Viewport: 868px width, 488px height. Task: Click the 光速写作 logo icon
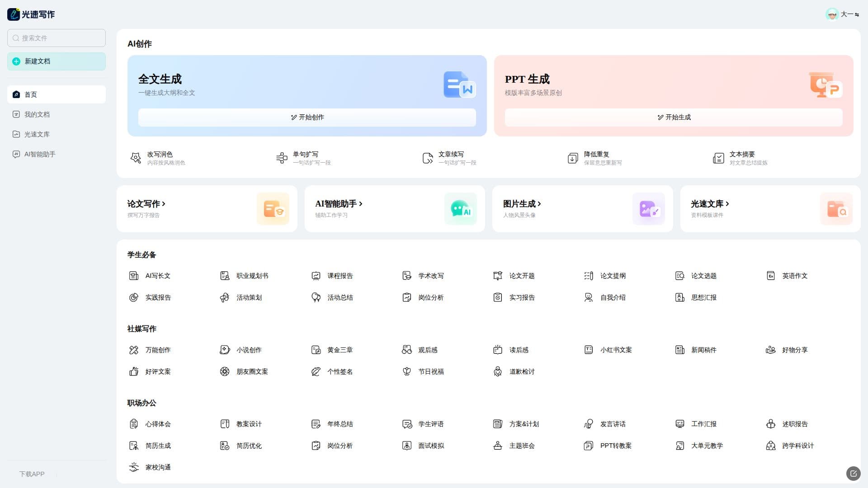(x=14, y=14)
